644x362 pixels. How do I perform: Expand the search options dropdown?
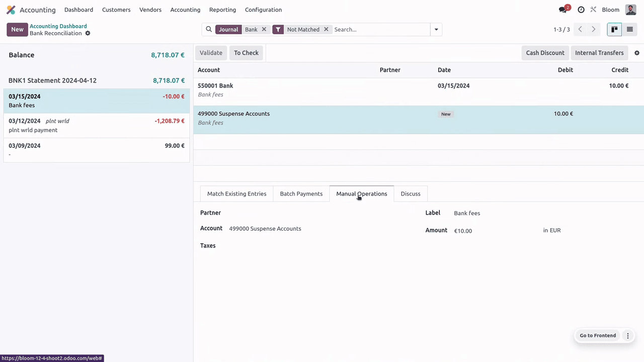click(x=436, y=29)
